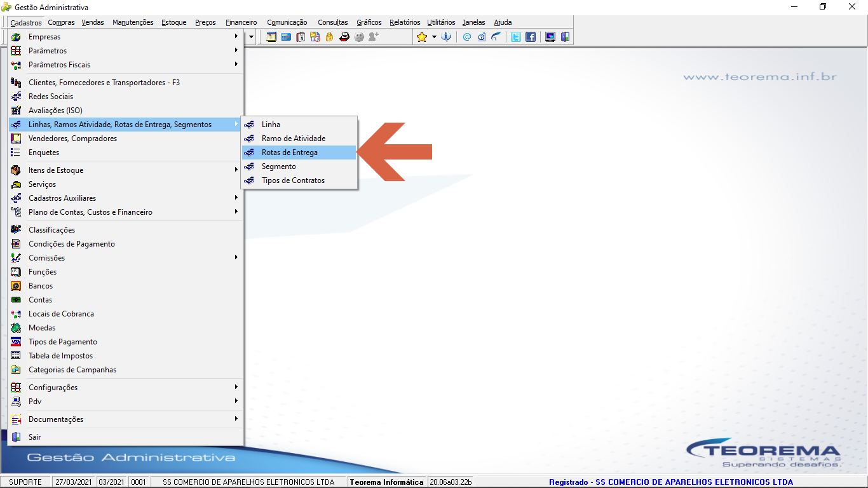This screenshot has height=488, width=868.
Task: Open the Vendas menu
Action: pyautogui.click(x=93, y=22)
